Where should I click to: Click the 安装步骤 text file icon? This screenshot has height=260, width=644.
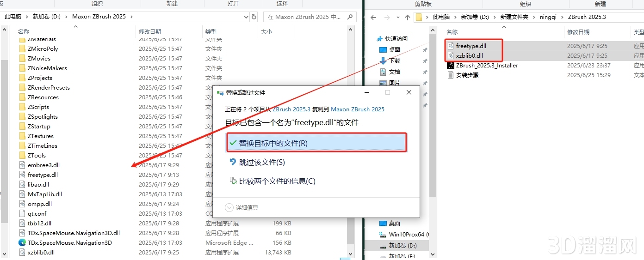tap(451, 75)
